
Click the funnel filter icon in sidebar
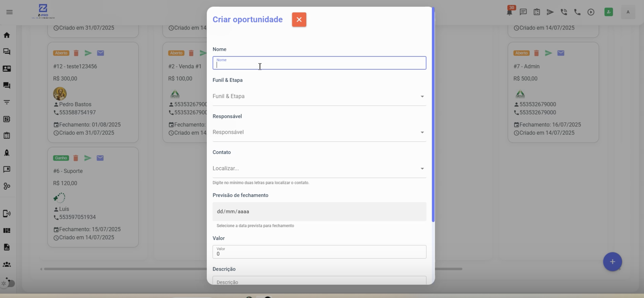click(7, 102)
